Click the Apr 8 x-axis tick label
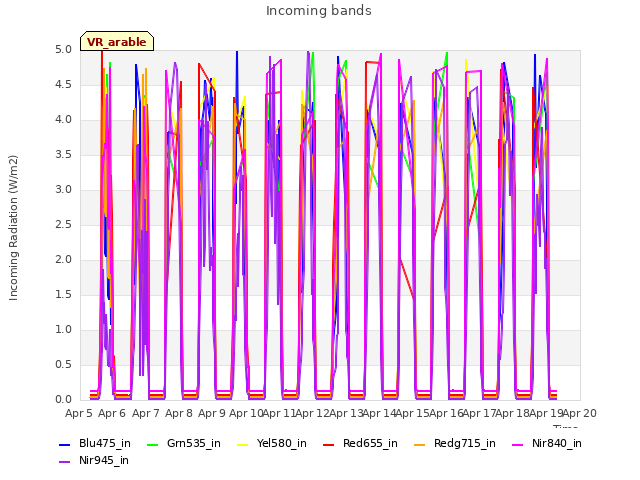The image size is (640, 480). click(179, 413)
